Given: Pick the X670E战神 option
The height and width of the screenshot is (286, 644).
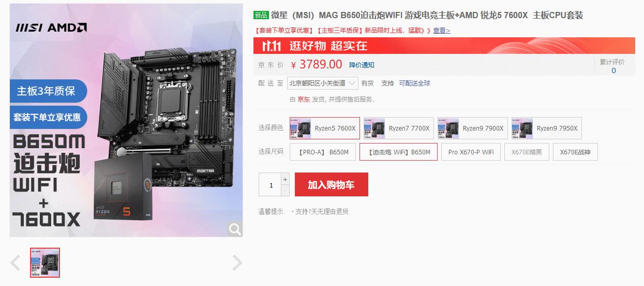Looking at the screenshot, I should click(x=575, y=152).
